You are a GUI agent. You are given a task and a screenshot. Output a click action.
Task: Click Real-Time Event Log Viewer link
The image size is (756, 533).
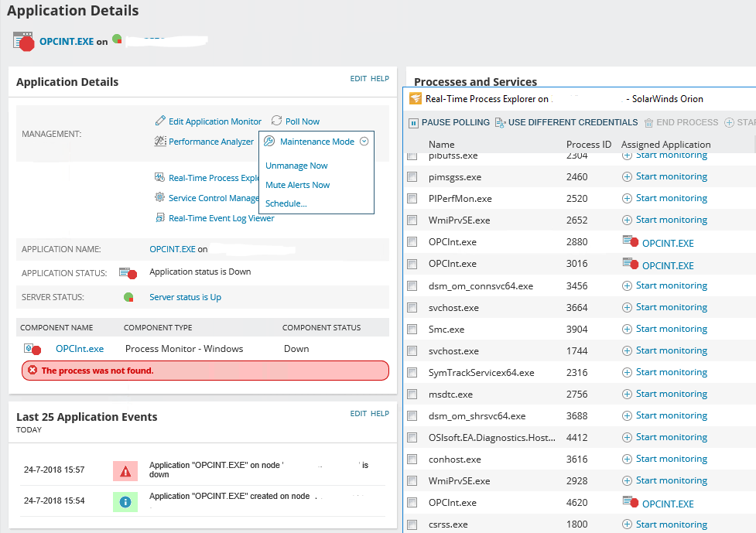[221, 218]
